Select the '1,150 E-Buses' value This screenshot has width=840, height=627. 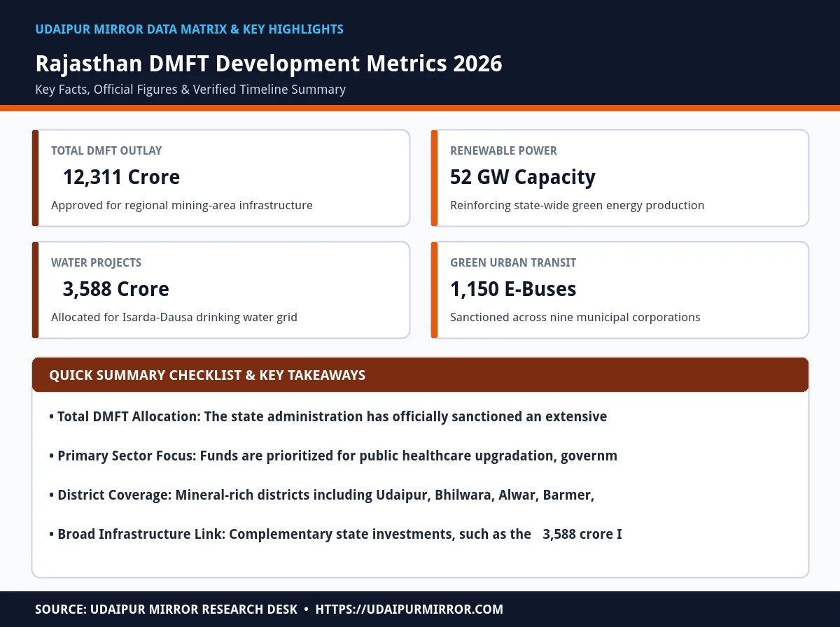click(513, 289)
